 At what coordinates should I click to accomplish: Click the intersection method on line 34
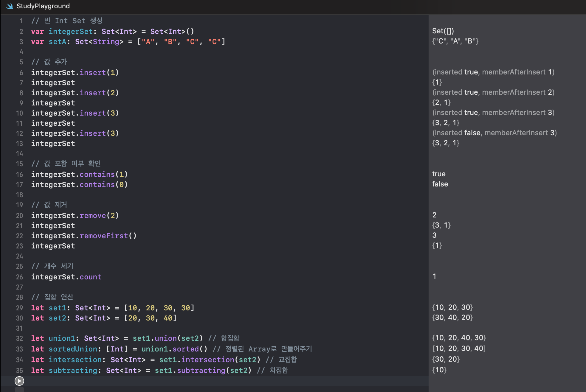pyautogui.click(x=208, y=360)
